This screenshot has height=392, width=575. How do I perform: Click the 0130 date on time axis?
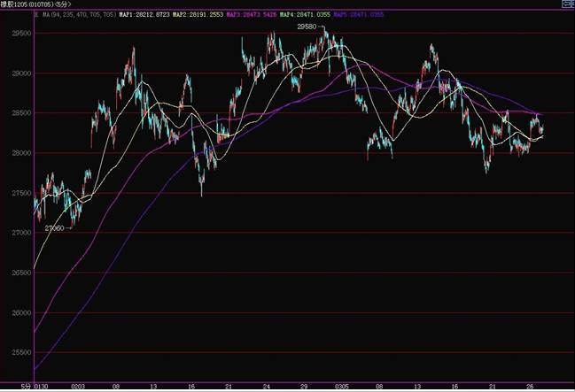(x=42, y=387)
